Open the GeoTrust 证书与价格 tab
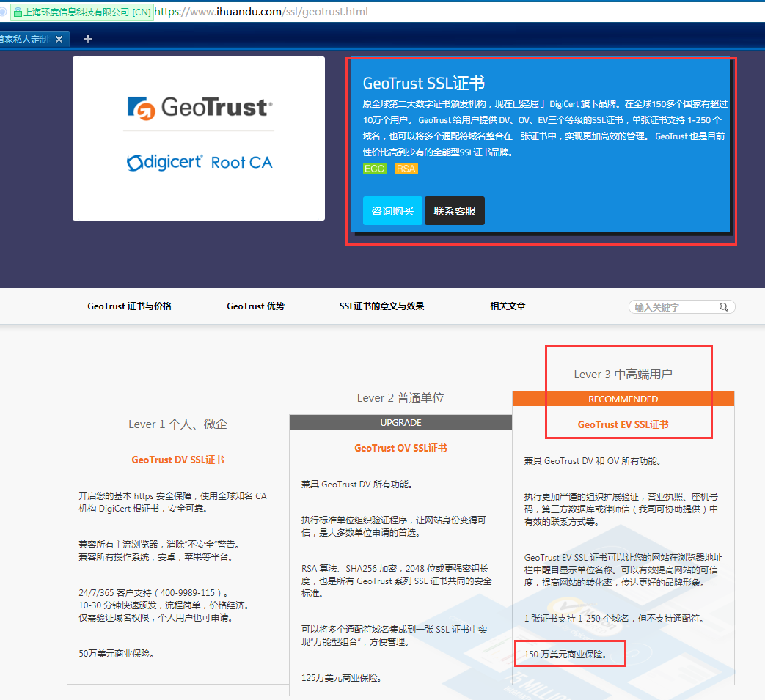The height and width of the screenshot is (700, 765). tap(129, 306)
